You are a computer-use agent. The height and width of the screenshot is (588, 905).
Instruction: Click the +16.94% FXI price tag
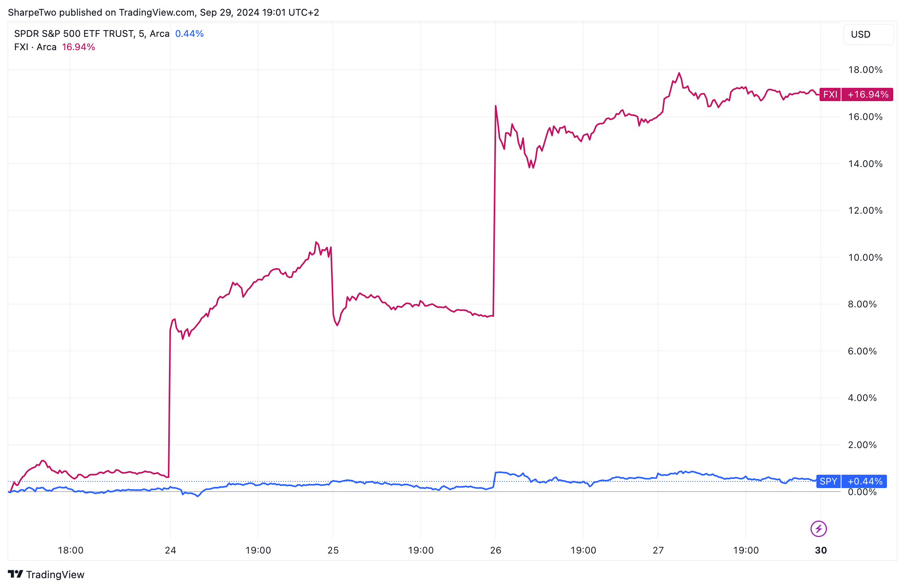(x=867, y=94)
